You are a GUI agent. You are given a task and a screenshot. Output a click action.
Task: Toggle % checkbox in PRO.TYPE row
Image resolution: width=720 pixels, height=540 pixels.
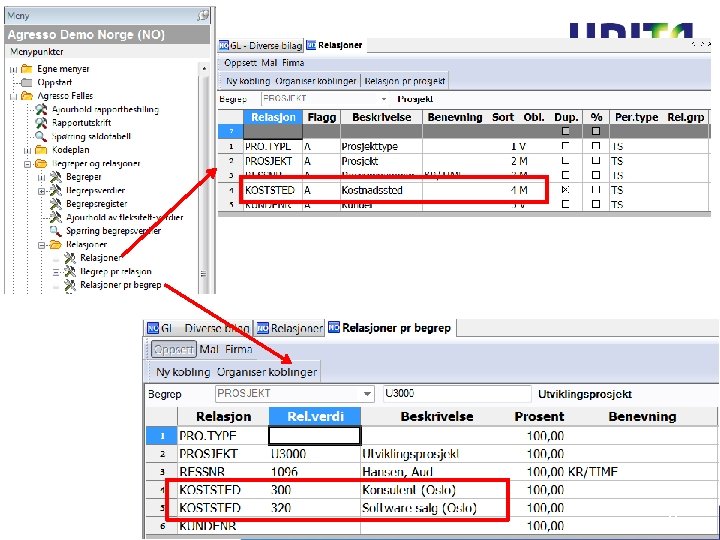point(596,146)
